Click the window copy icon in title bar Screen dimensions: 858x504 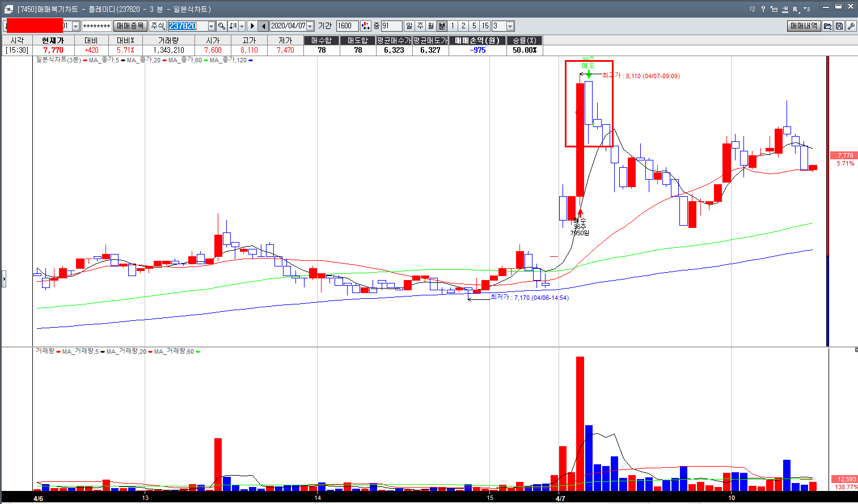774,9
